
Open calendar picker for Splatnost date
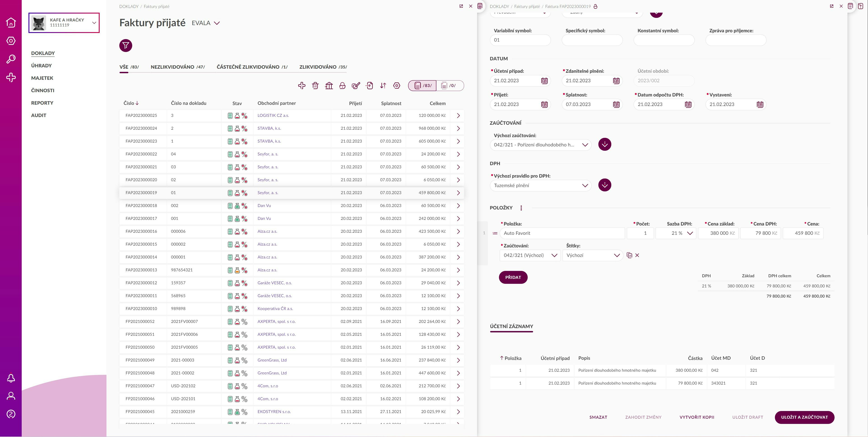click(x=616, y=104)
